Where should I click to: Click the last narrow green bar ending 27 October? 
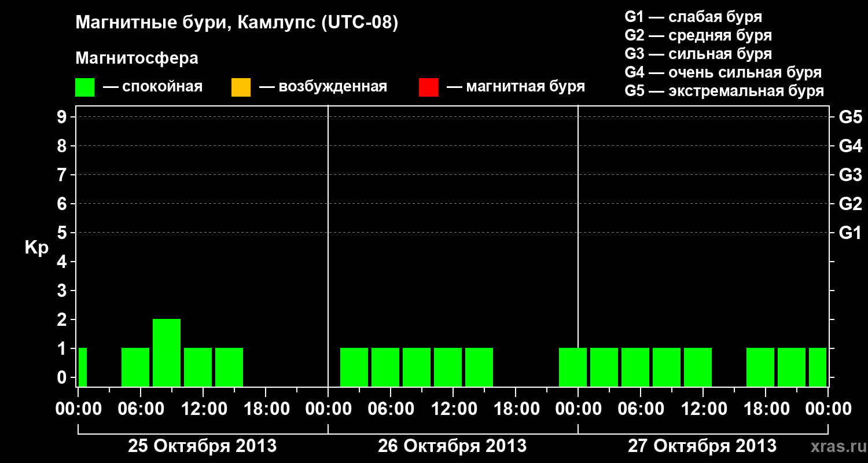tap(818, 367)
